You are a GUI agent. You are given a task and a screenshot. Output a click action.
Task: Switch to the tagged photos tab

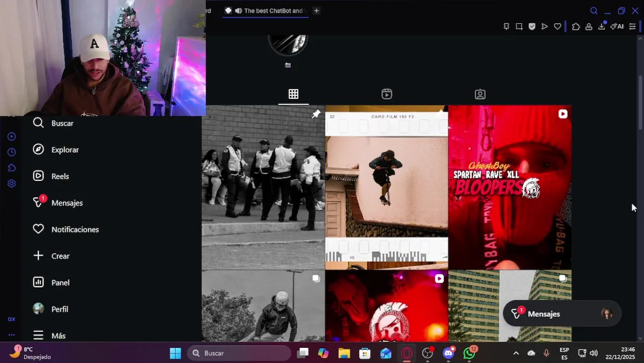(x=480, y=94)
